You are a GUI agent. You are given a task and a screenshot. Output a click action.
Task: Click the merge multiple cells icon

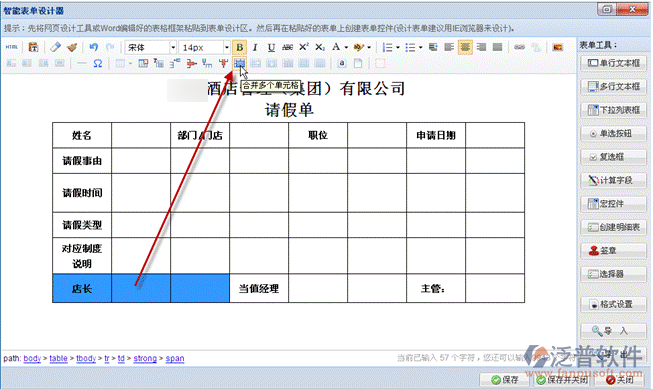[239, 63]
